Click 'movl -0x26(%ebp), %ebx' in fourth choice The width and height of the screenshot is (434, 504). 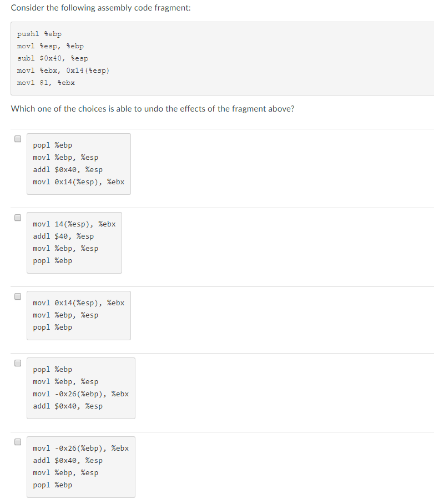(x=80, y=394)
